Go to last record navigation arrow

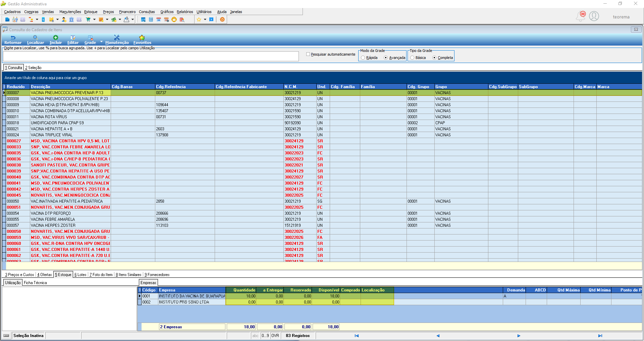click(x=600, y=336)
